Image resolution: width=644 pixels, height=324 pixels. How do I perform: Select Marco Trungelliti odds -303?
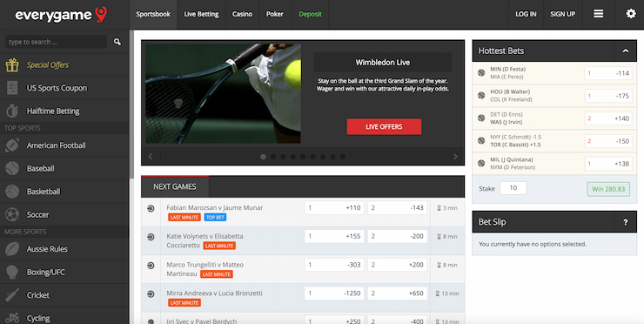coord(334,265)
